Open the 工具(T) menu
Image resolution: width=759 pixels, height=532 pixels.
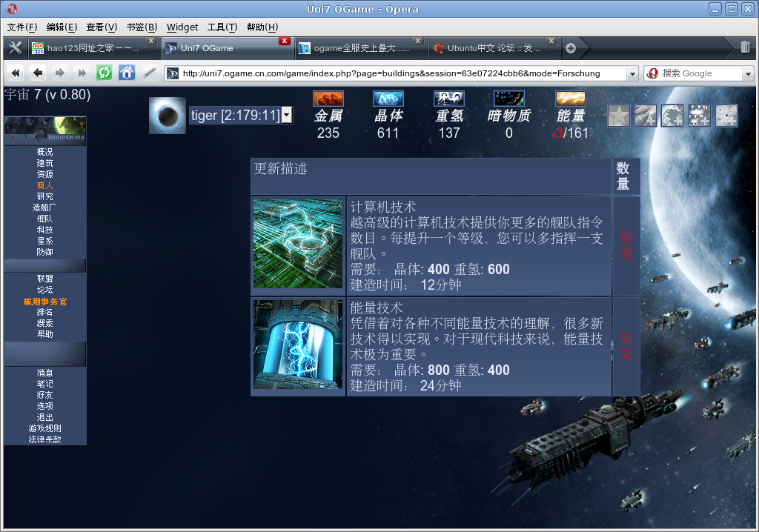(x=222, y=27)
